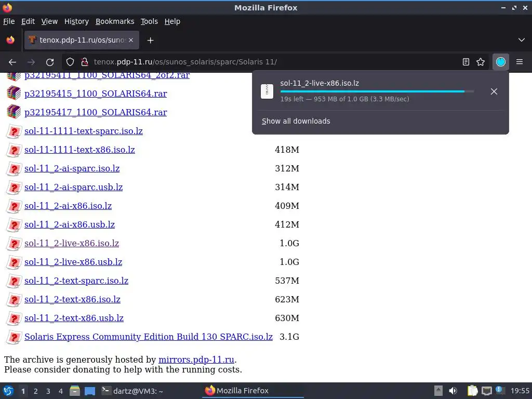Open the Bookmarks menu

pyautogui.click(x=115, y=21)
